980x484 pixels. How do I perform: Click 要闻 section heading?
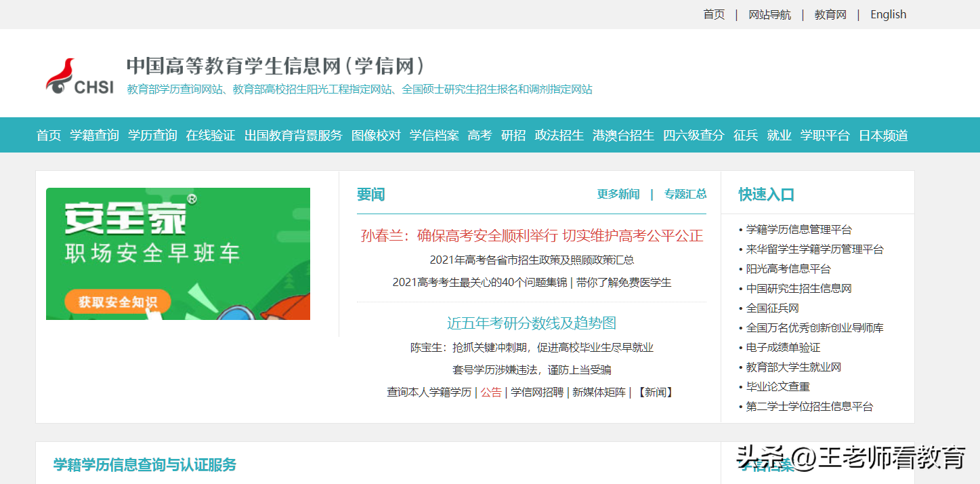tap(370, 195)
